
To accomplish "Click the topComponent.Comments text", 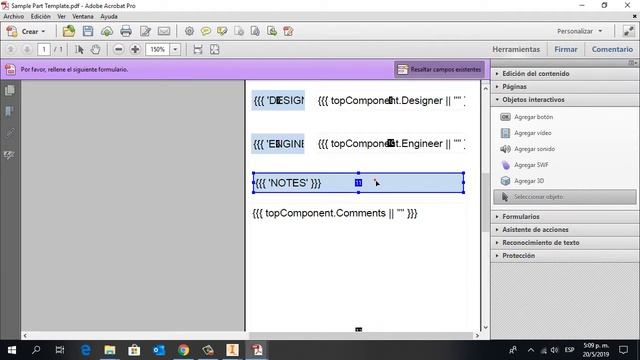I will pyautogui.click(x=335, y=213).
